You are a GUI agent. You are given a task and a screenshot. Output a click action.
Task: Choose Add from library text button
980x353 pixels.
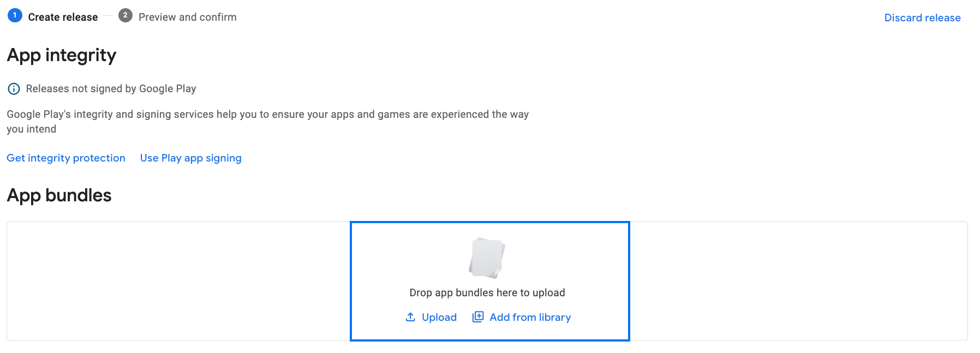click(x=530, y=317)
